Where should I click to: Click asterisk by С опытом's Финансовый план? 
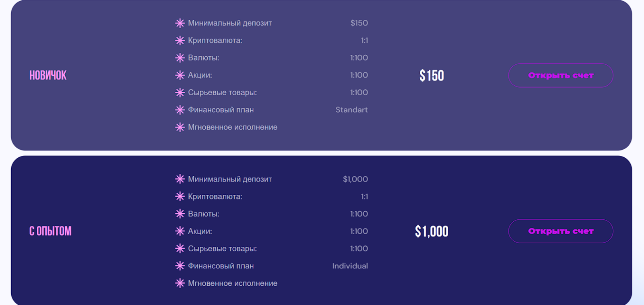pos(180,266)
